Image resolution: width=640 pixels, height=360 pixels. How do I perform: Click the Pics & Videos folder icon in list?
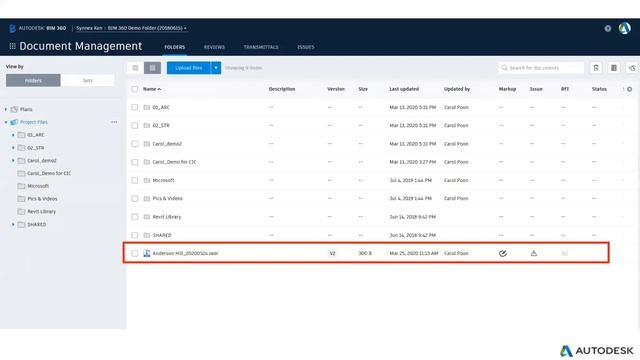pyautogui.click(x=147, y=198)
